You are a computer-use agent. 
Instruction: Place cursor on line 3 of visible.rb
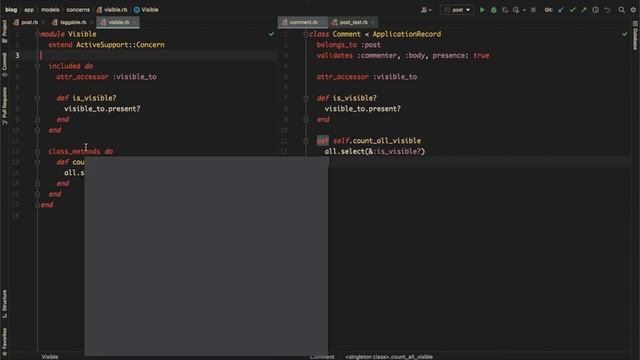[159, 56]
